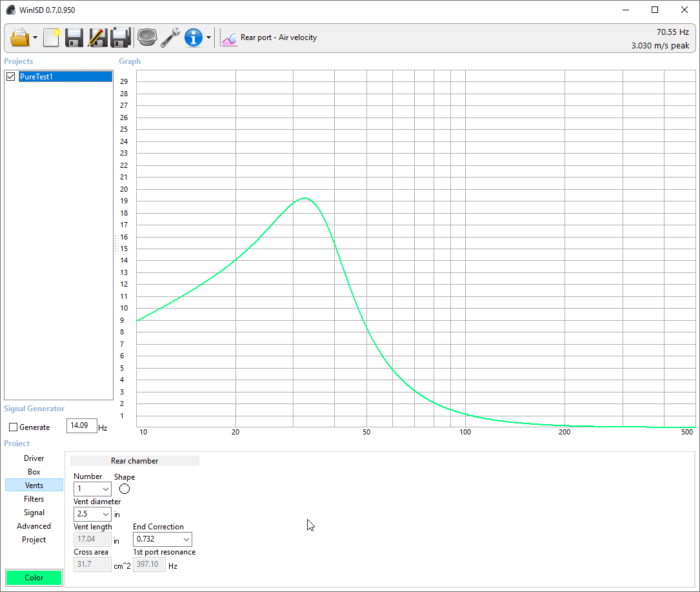700x592 pixels.
Task: Open the Filters tab
Action: [34, 499]
